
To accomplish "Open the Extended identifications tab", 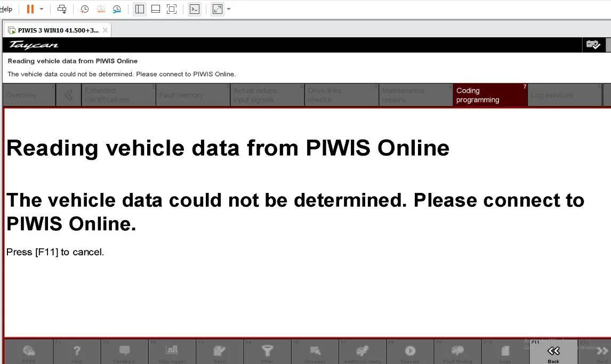I will [x=118, y=95].
